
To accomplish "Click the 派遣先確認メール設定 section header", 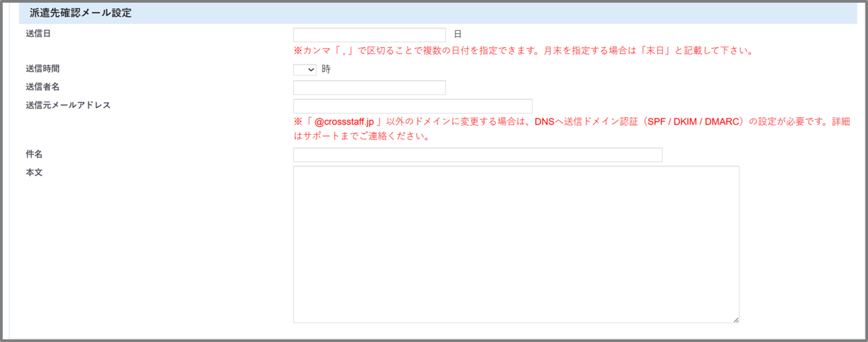I will point(438,13).
